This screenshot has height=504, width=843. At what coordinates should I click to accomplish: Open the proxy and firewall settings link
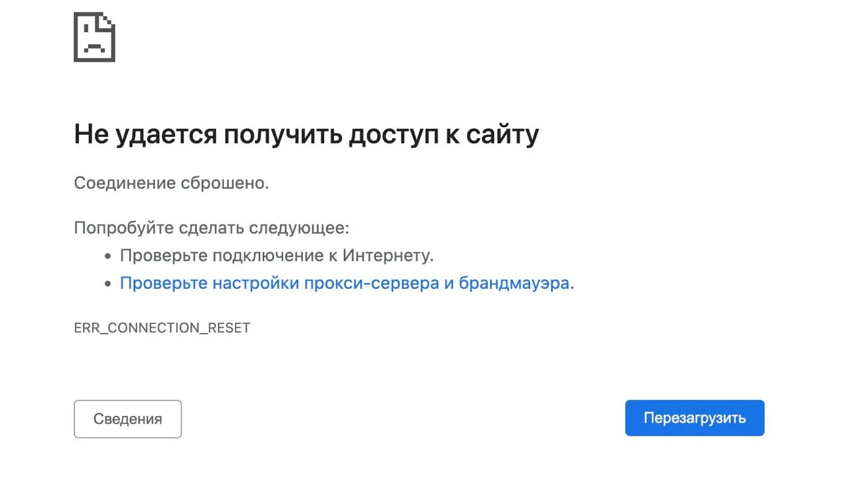point(344,284)
